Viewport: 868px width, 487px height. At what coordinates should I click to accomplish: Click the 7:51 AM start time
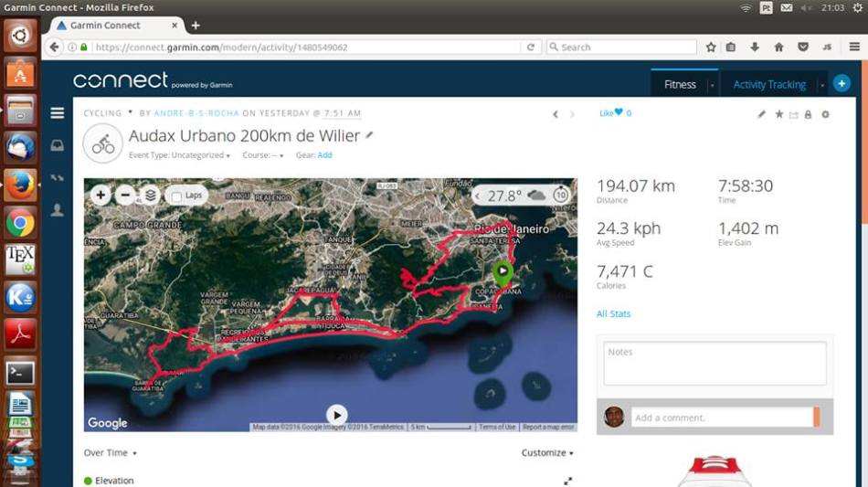coord(343,113)
